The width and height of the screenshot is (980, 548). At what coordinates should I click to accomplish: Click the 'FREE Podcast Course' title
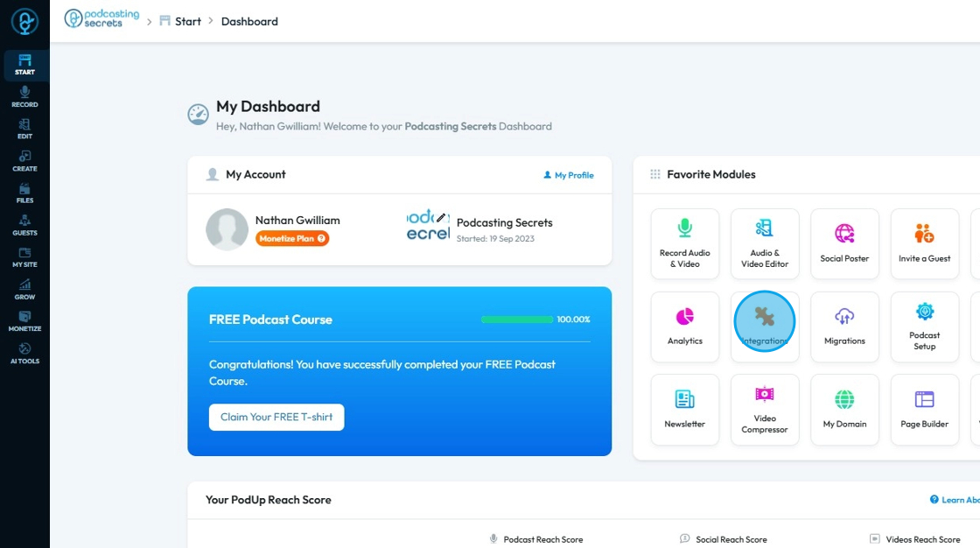(x=270, y=320)
